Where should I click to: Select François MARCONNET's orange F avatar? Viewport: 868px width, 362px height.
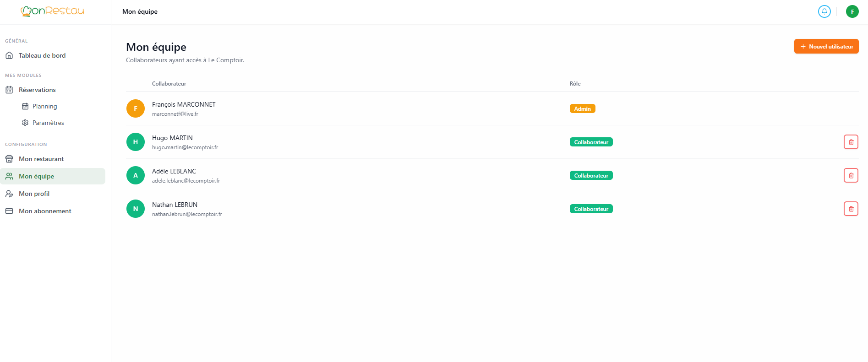point(136,108)
